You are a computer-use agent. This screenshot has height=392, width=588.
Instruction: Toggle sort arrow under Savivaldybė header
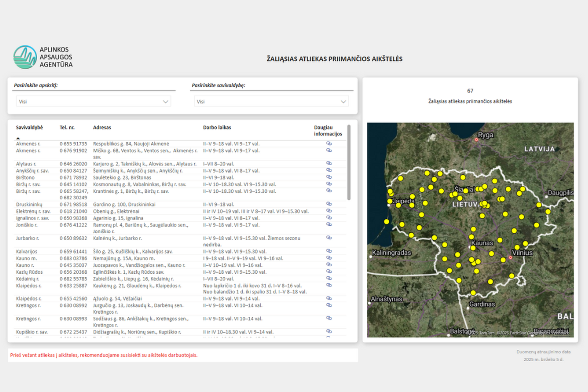18,138
